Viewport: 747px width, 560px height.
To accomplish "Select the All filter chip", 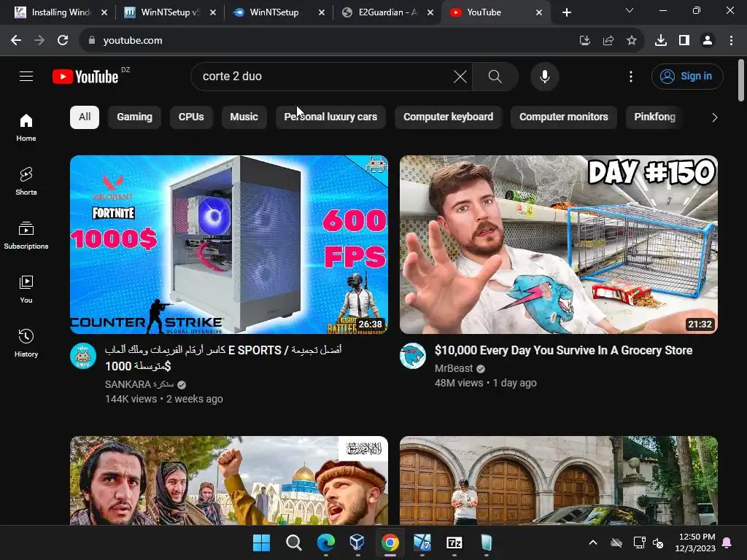I will tap(85, 117).
